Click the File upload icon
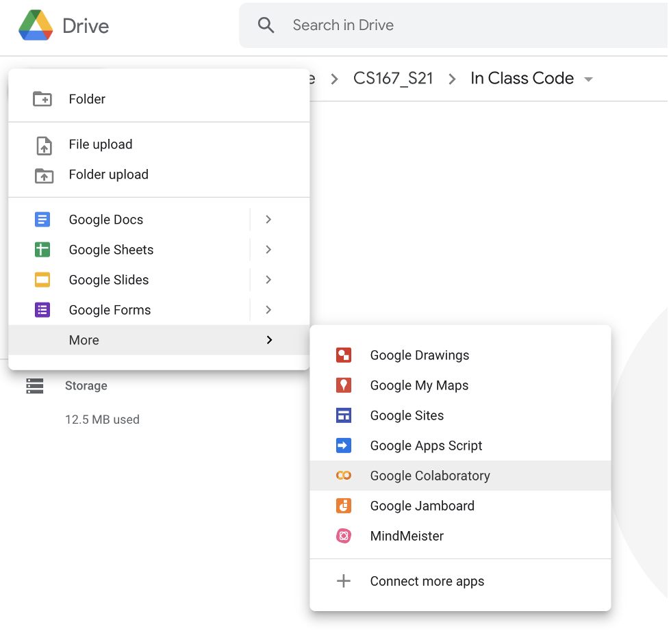The image size is (669, 644). point(44,146)
